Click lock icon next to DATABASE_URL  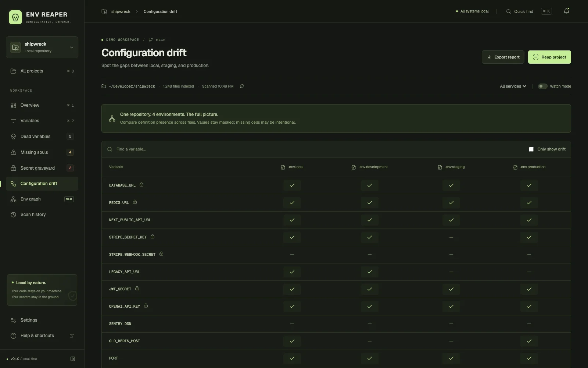tap(141, 185)
